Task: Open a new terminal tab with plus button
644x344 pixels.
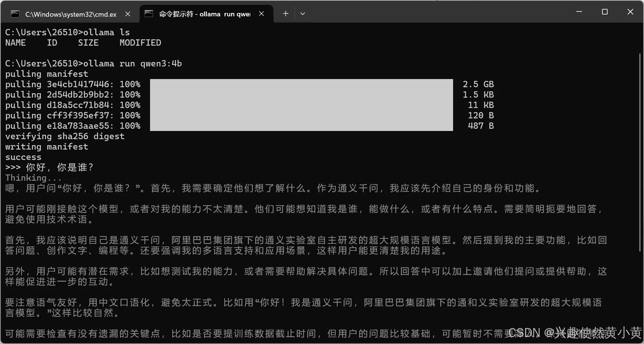Action: pos(286,14)
